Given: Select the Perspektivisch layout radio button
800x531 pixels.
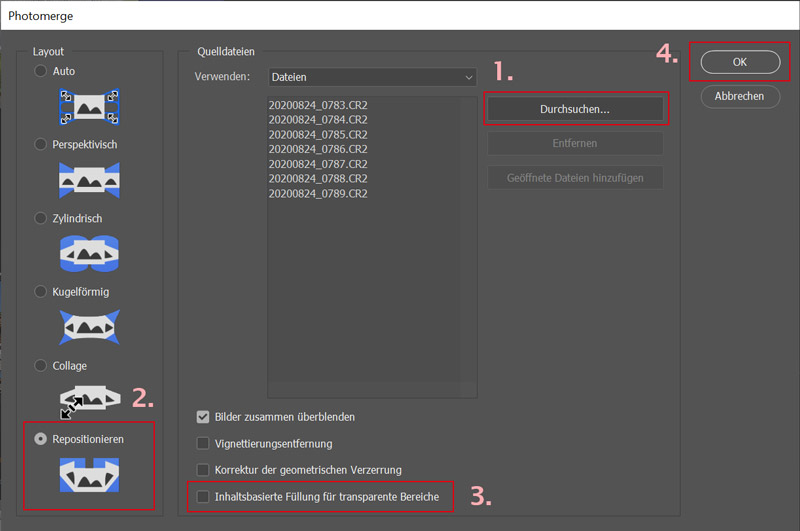Looking at the screenshot, I should coord(40,144).
